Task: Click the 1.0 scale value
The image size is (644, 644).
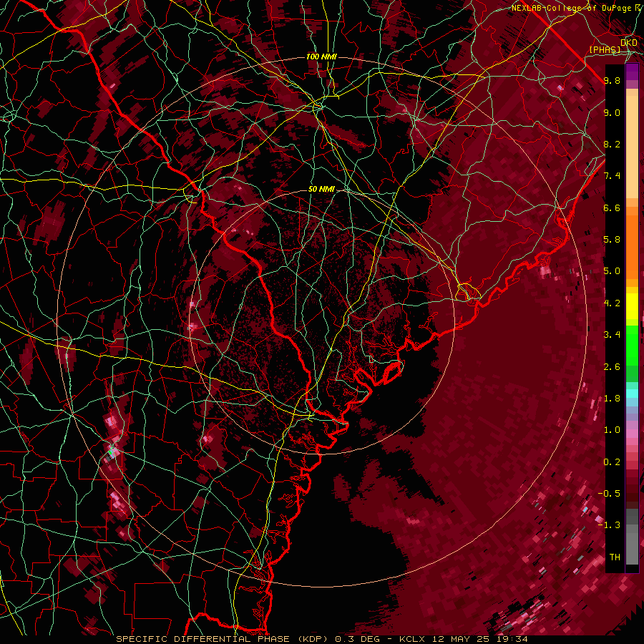Action: (x=612, y=430)
